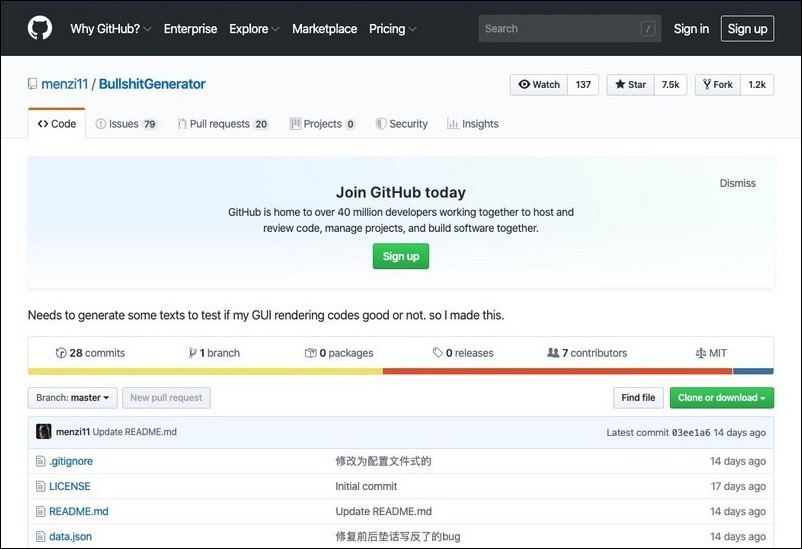Fork the repository
Image resolution: width=802 pixels, height=549 pixels.
tap(717, 85)
